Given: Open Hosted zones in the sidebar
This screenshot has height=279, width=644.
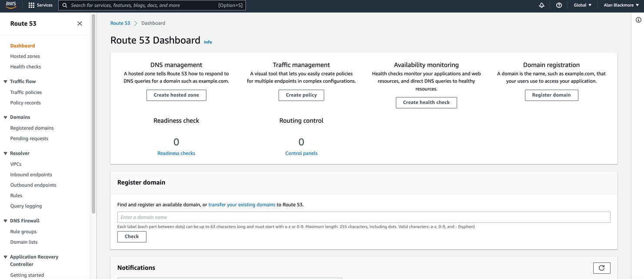Looking at the screenshot, I should [25, 56].
